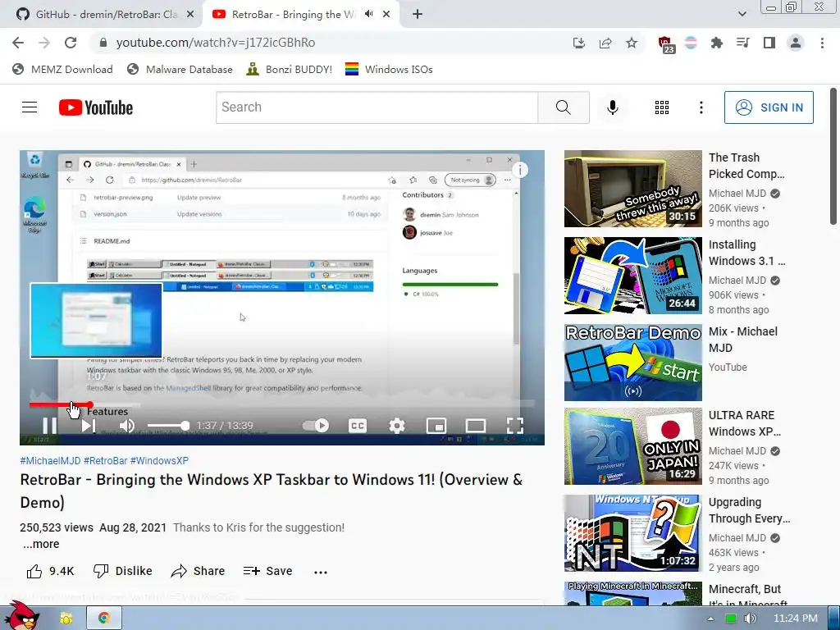Go back to previous page
The height and width of the screenshot is (630, 840).
coord(18,43)
